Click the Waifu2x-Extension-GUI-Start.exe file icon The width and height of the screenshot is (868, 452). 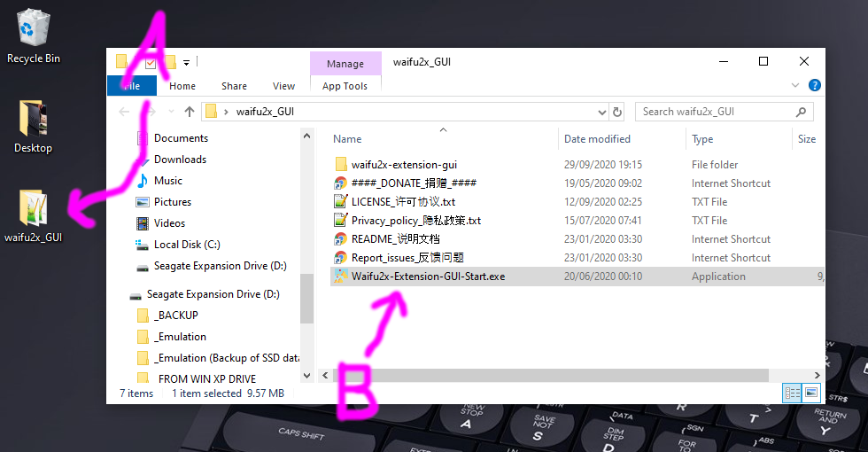point(340,276)
